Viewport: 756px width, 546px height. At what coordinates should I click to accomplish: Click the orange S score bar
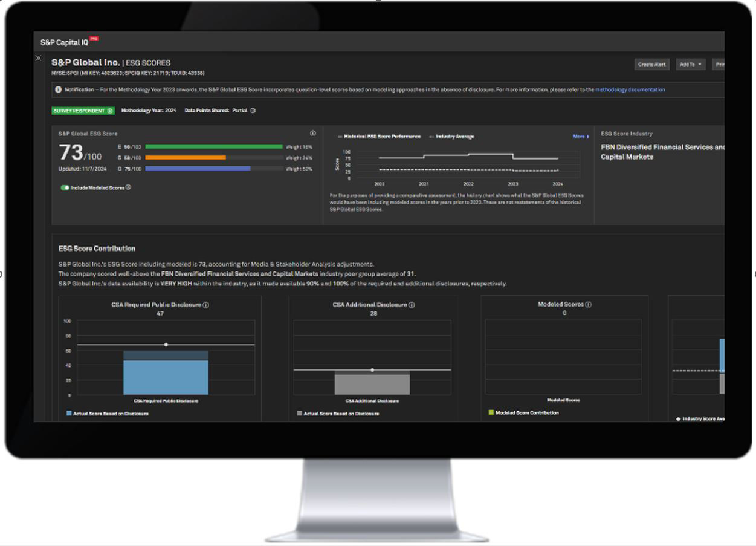[x=186, y=158]
